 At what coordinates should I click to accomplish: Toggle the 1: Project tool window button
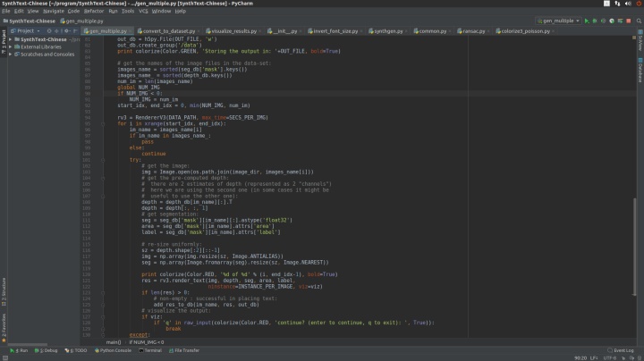[x=4, y=41]
